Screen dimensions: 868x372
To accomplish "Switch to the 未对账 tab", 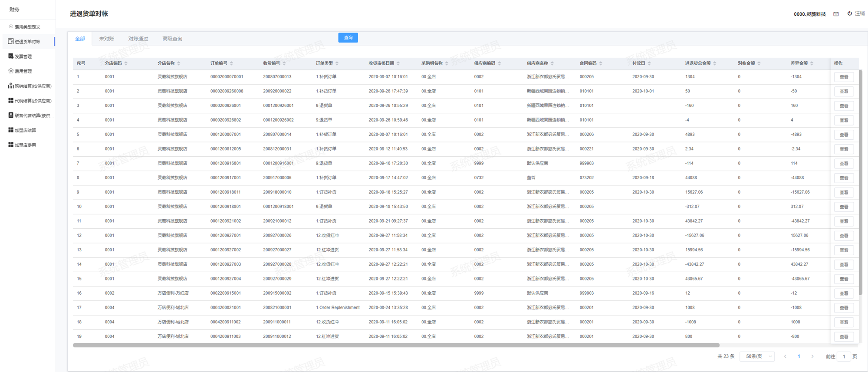I will click(x=106, y=39).
